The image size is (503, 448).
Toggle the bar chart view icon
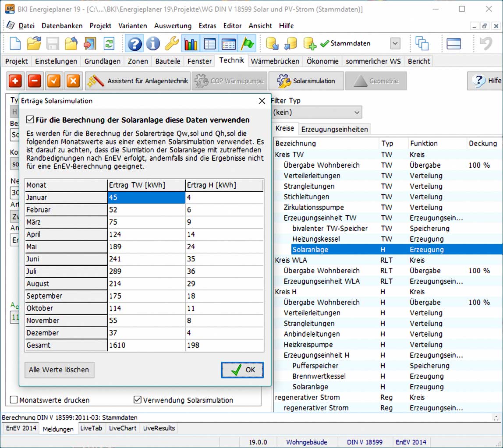pyautogui.click(x=191, y=43)
